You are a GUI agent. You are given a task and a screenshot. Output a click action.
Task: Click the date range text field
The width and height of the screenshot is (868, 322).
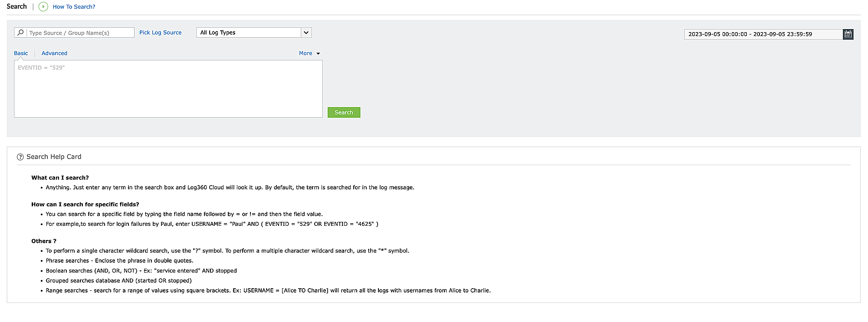[763, 34]
